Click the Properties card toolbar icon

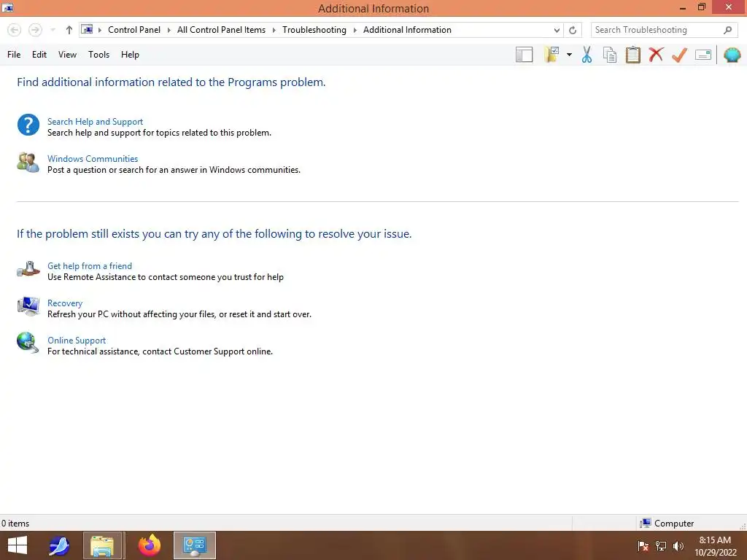point(703,55)
